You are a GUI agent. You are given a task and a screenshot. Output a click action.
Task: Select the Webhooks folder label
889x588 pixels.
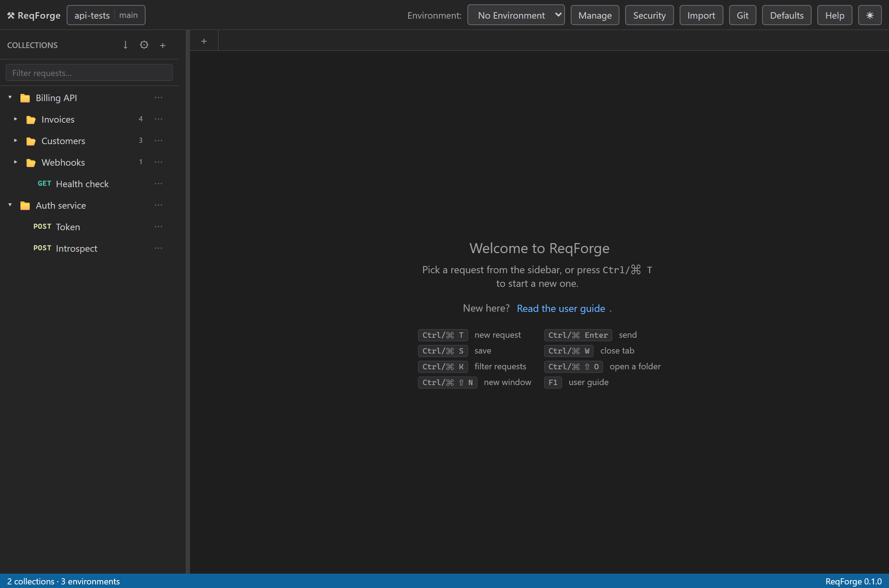pos(63,162)
